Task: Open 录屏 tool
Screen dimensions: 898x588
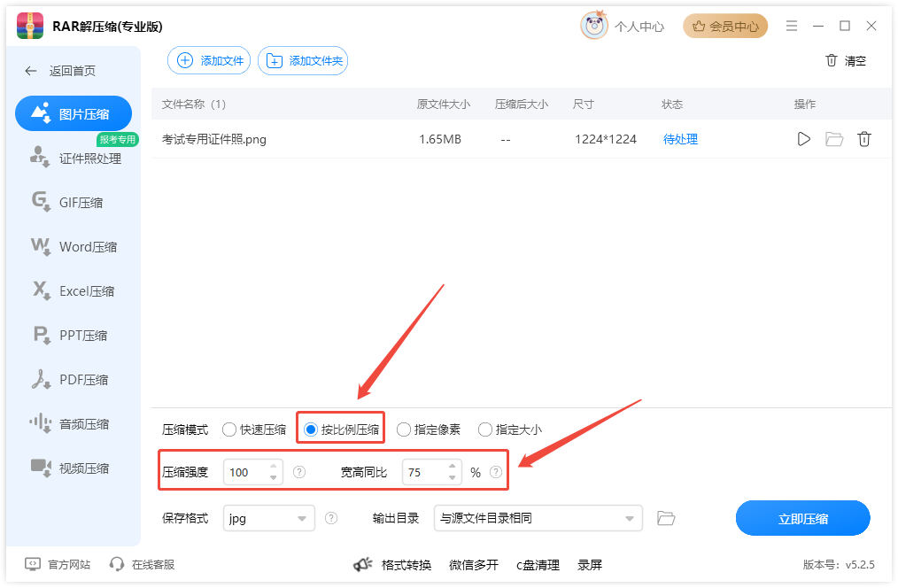Action: (589, 565)
